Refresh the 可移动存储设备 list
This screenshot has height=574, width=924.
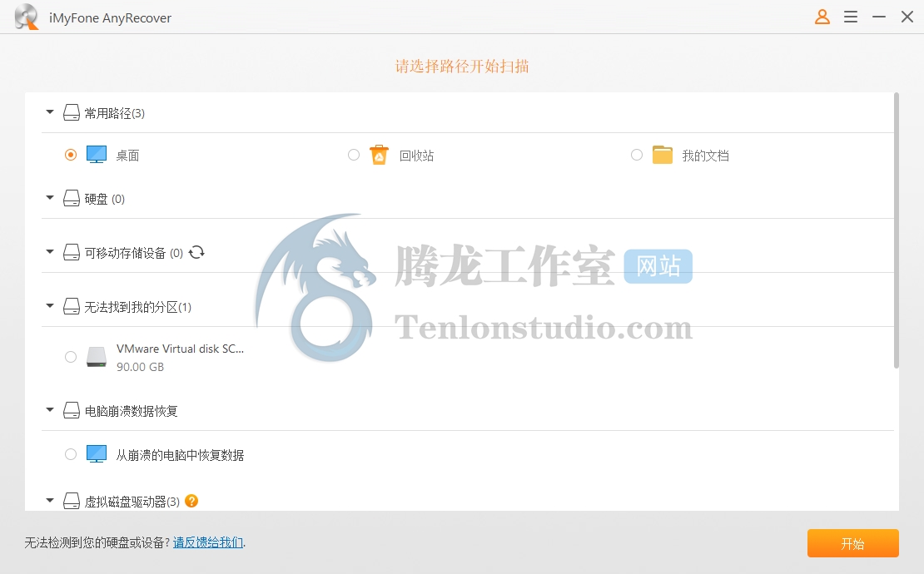(196, 253)
